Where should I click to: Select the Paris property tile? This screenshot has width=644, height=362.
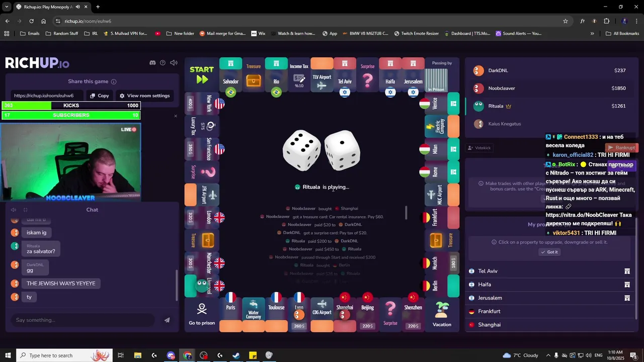click(x=230, y=314)
